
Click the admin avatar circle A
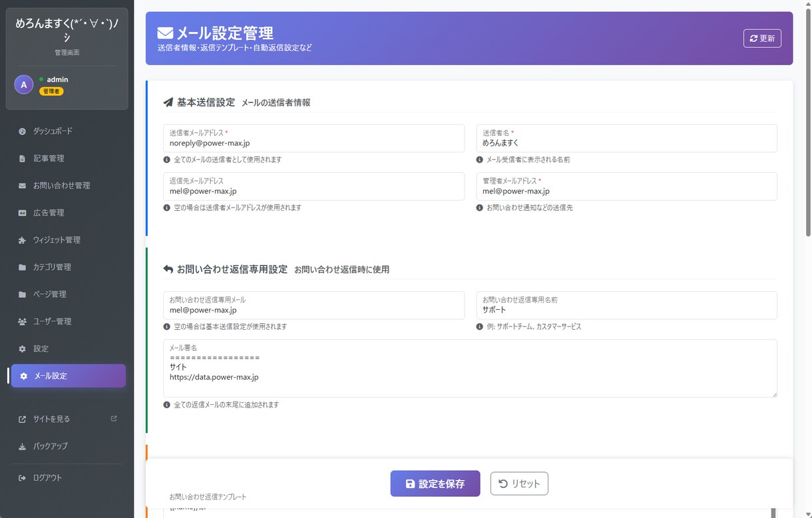[x=24, y=84]
